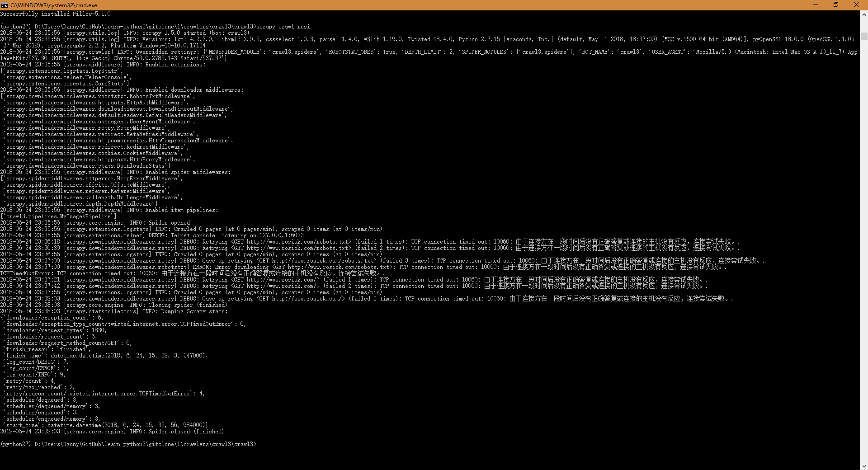This screenshot has width=868, height=470.
Task: Click the MetaRefreshMiddleware entry
Action: (100, 134)
